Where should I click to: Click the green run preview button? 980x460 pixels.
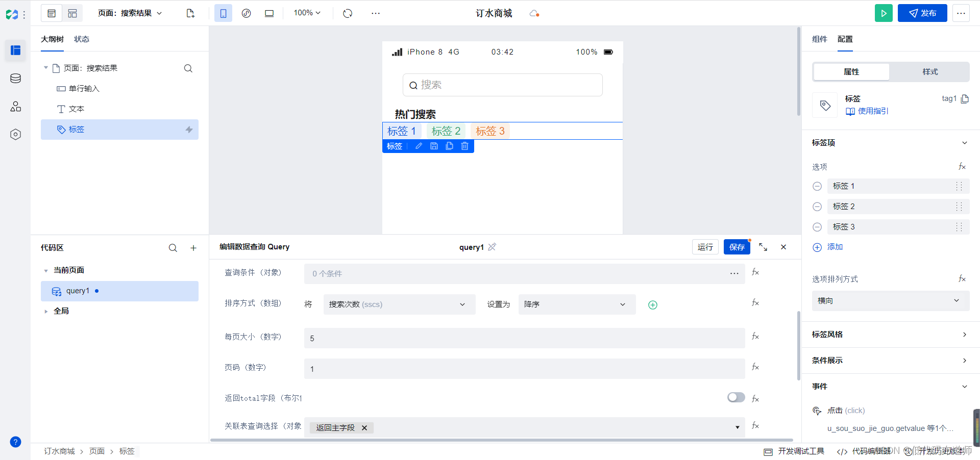(x=884, y=13)
